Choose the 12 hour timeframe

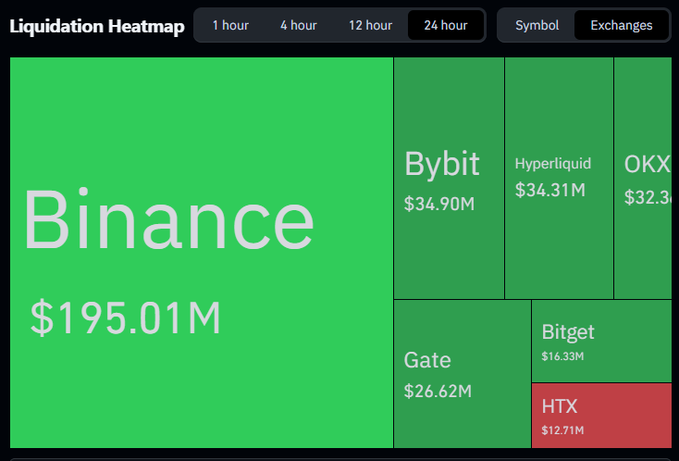(370, 26)
